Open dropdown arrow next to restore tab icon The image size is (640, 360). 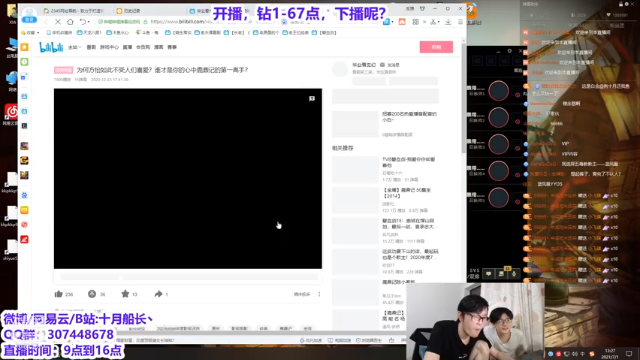click(x=89, y=22)
